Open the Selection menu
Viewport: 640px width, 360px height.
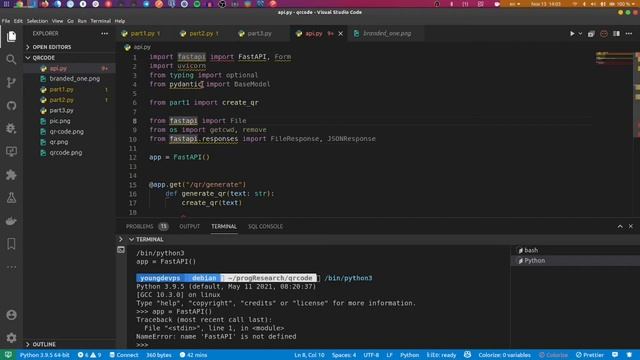coord(37,21)
